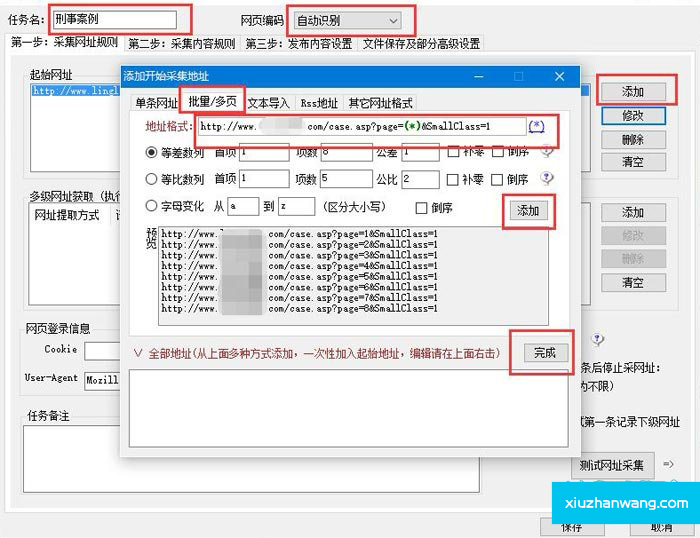Screen dimensions: 700x538
Task: Switch to the 文本导入 tab
Action: tap(268, 102)
